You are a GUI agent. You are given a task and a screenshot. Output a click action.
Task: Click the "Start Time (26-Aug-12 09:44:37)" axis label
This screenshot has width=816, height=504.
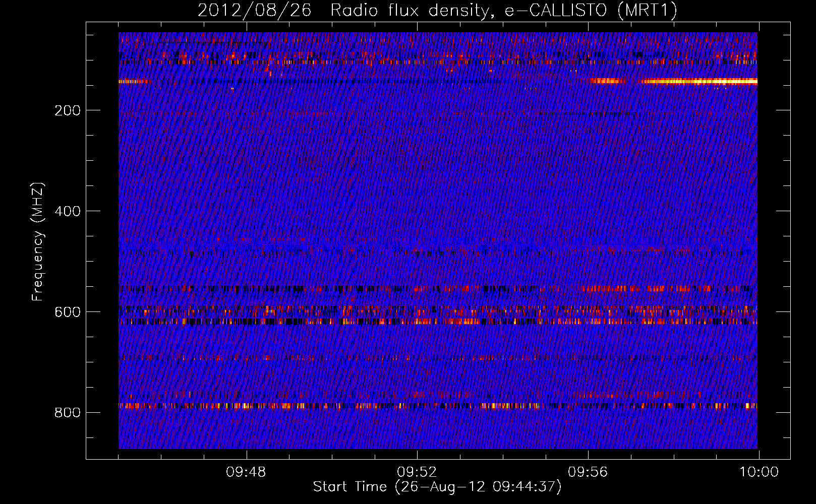(437, 487)
